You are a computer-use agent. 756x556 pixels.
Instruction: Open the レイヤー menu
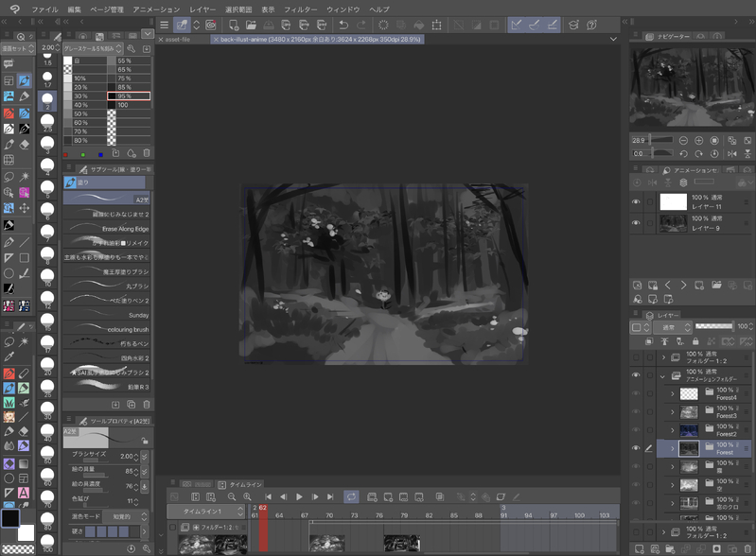click(202, 9)
